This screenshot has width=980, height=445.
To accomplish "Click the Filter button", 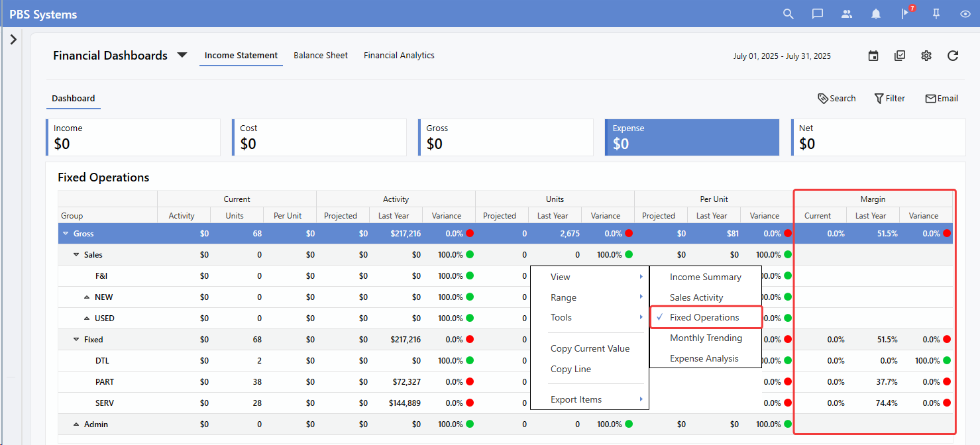I will 889,99.
